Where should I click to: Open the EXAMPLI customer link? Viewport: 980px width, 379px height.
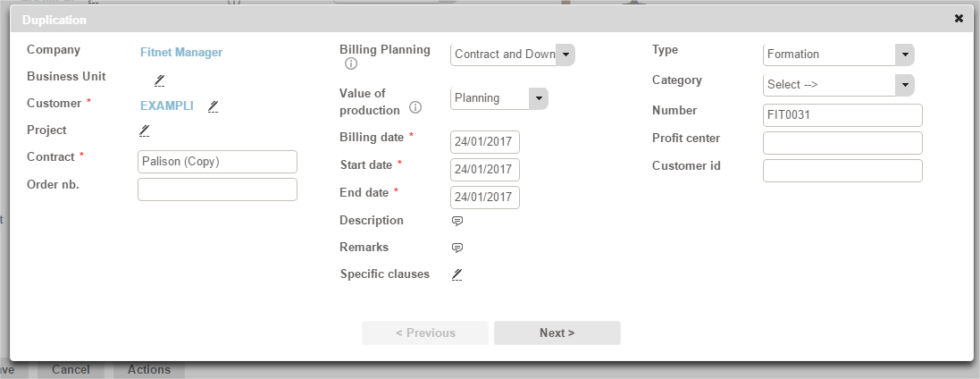point(167,106)
